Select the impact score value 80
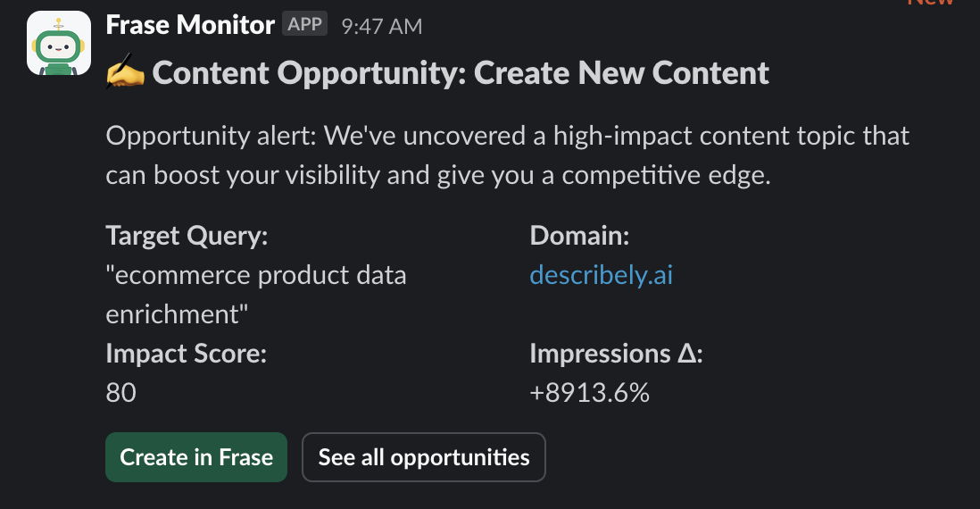 tap(120, 391)
